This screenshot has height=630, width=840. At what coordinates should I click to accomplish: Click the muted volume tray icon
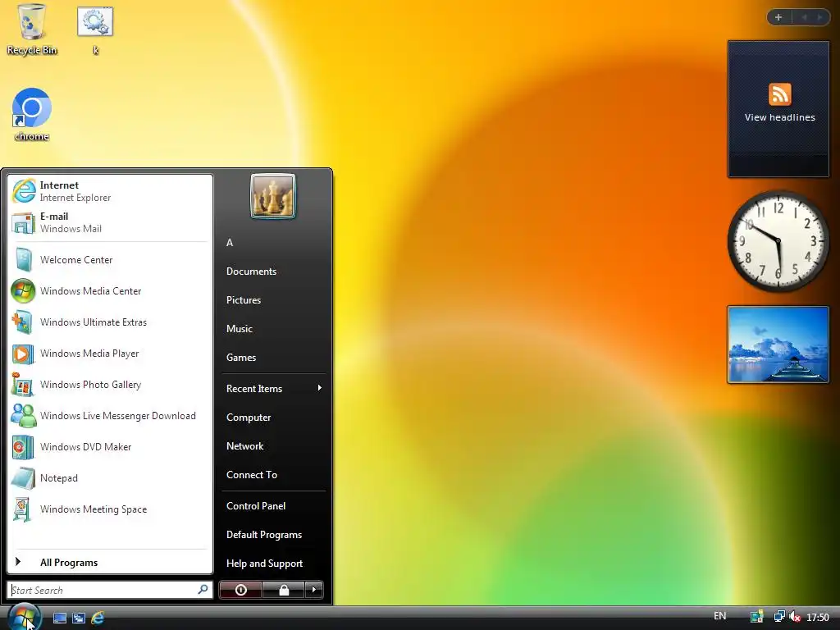tap(795, 617)
